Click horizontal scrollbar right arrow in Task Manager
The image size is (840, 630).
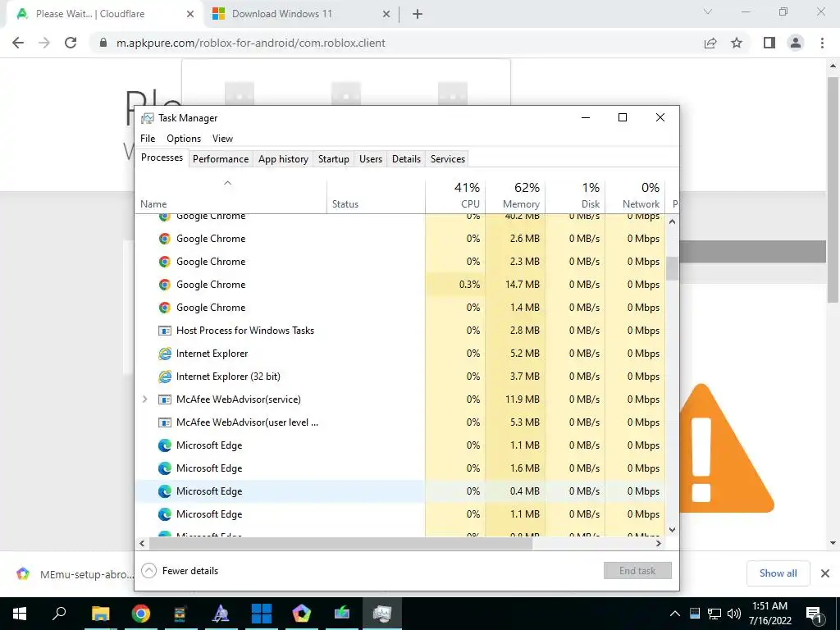(x=659, y=543)
